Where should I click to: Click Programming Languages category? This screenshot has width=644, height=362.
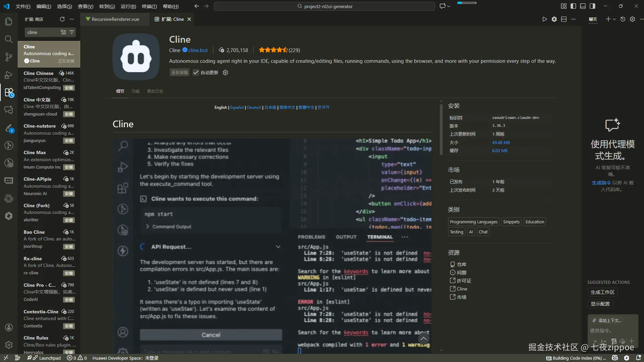click(474, 222)
